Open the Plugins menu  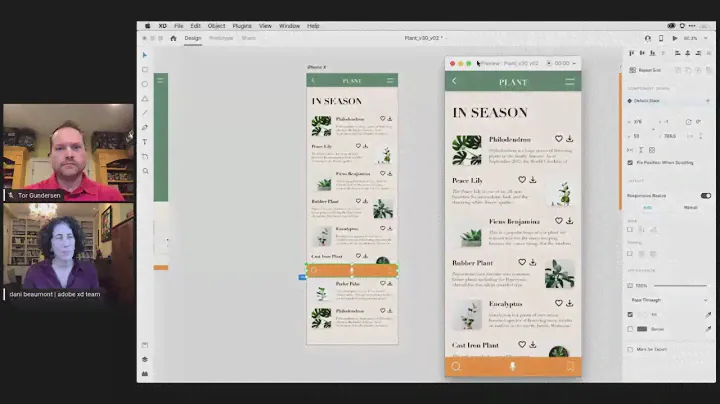tap(242, 26)
